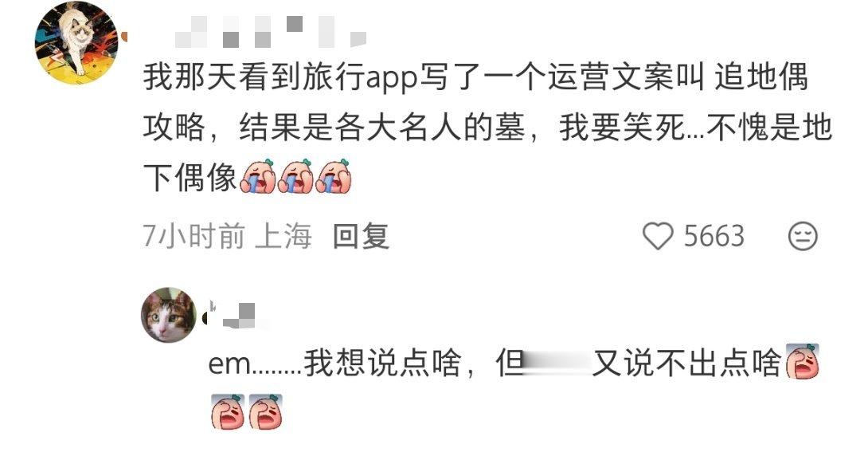Click the blurred word after 但 in reply
This screenshot has width=868, height=452.
point(558,364)
